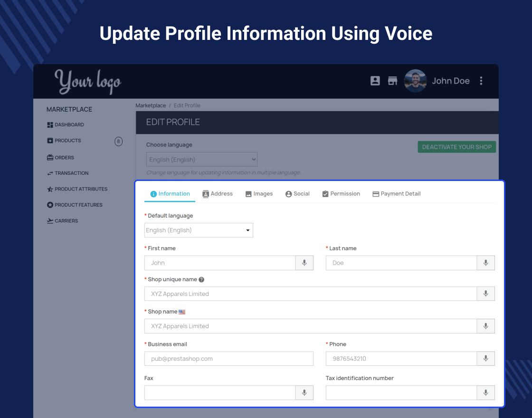The width and height of the screenshot is (532, 418).
Task: Open Product Features in the sidebar
Action: pos(78,205)
